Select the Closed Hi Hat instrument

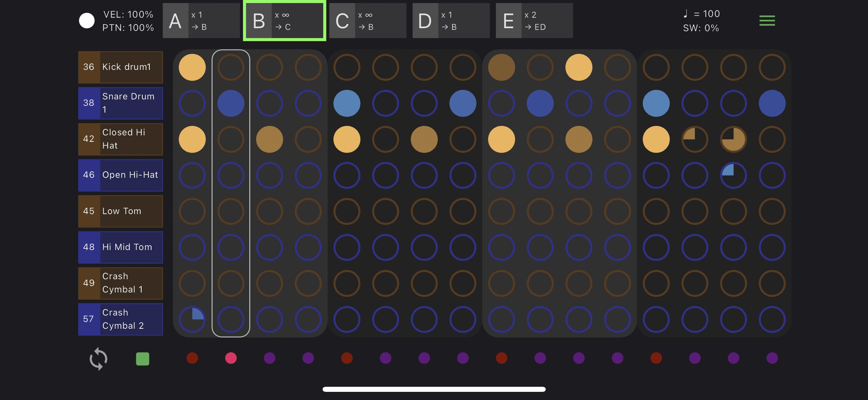121,139
